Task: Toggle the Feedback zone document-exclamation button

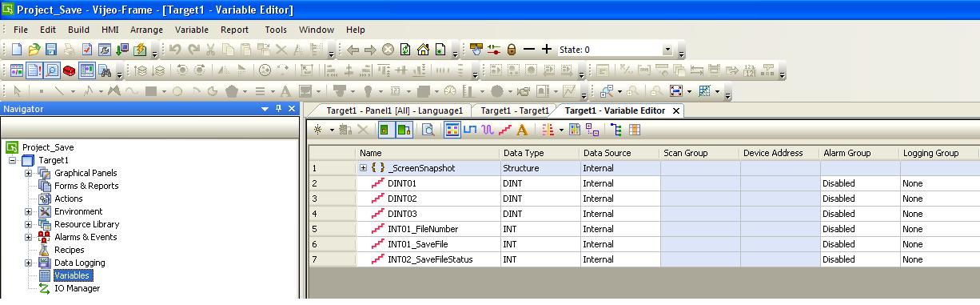Action: pyautogui.click(x=34, y=70)
